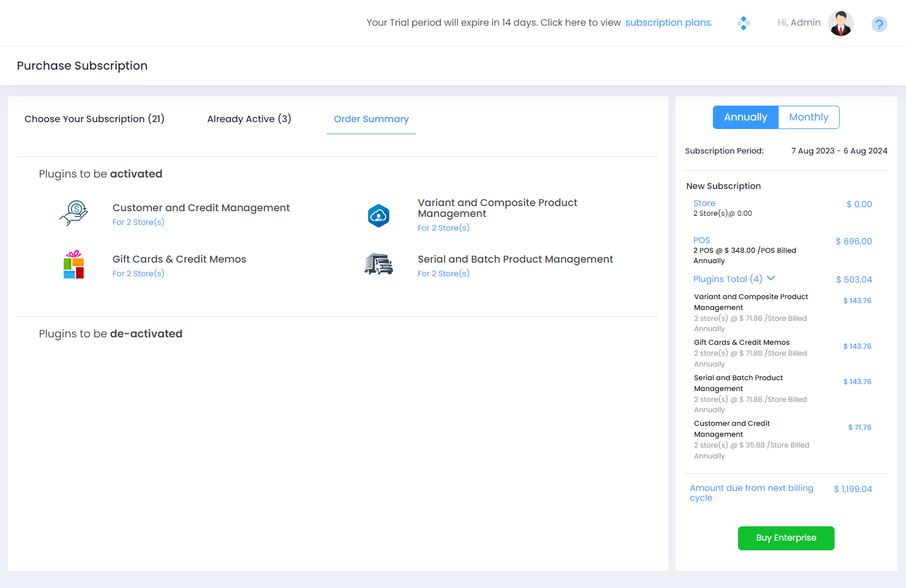This screenshot has height=588, width=906.
Task: Click the Buy Enterprise button
Action: pyautogui.click(x=785, y=538)
